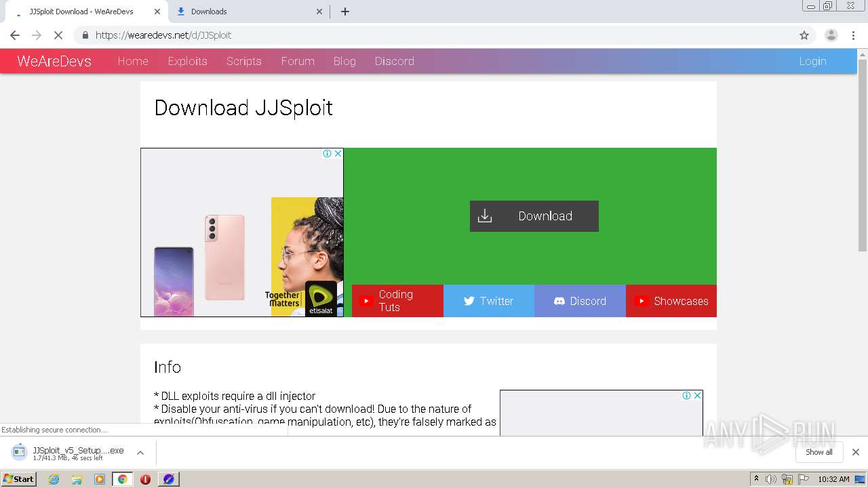The height and width of the screenshot is (488, 868).
Task: Open the Discord social button
Action: click(x=580, y=301)
